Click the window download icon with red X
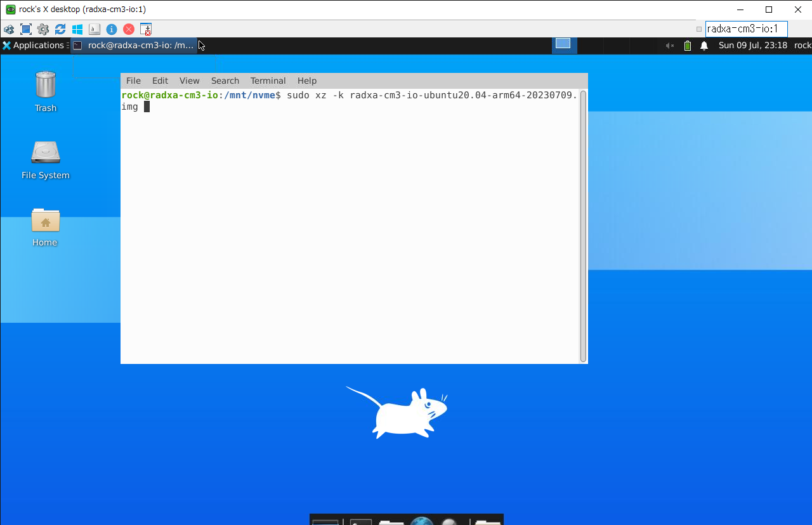812x525 pixels. point(146,29)
